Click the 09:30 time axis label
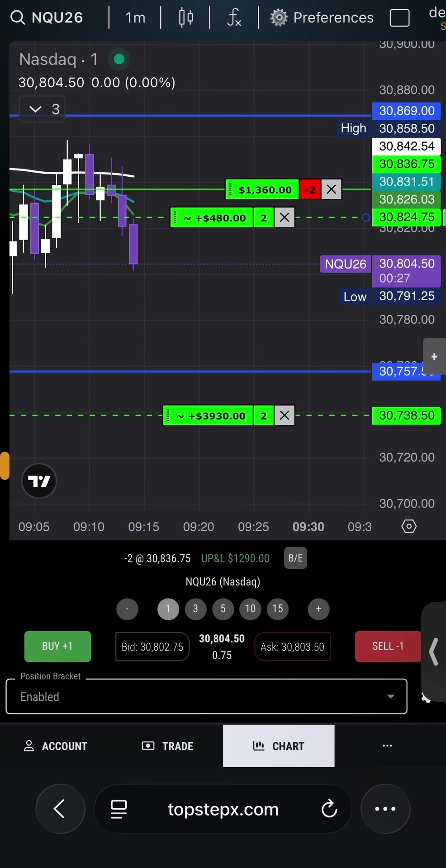 [x=308, y=527]
